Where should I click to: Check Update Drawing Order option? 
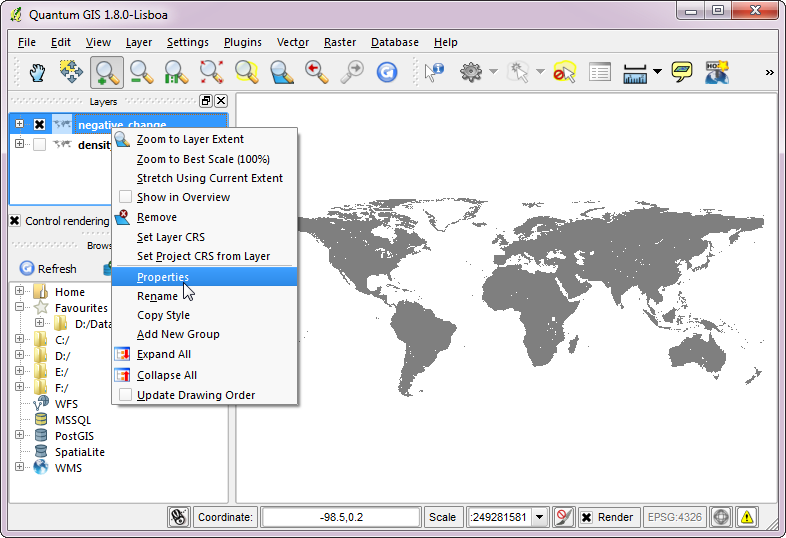(x=125, y=395)
